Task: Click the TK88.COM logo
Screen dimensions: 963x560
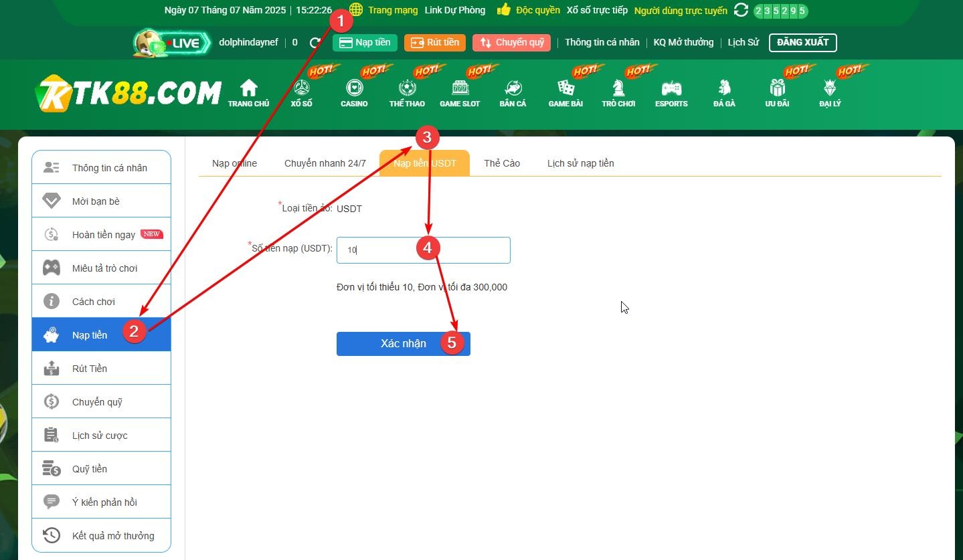Action: pyautogui.click(x=128, y=94)
